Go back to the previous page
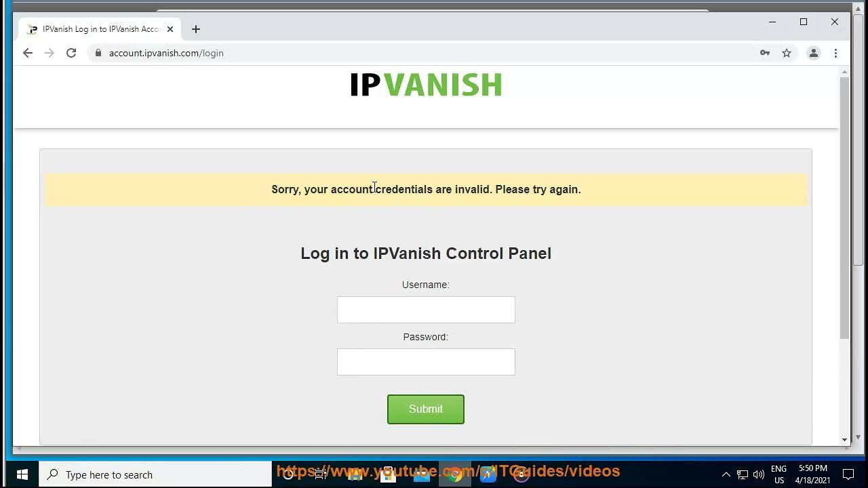Viewport: 868px width, 488px height. [28, 53]
